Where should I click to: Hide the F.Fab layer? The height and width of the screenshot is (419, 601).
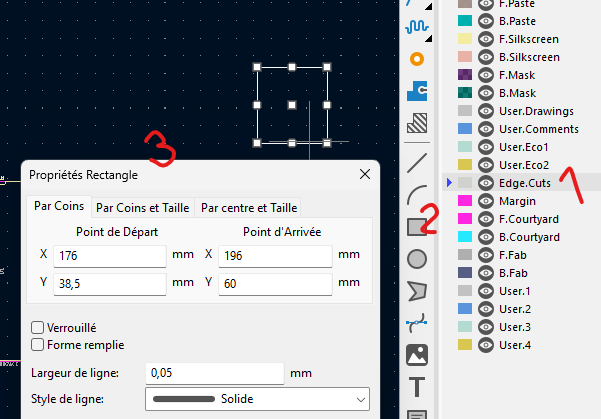pos(486,255)
